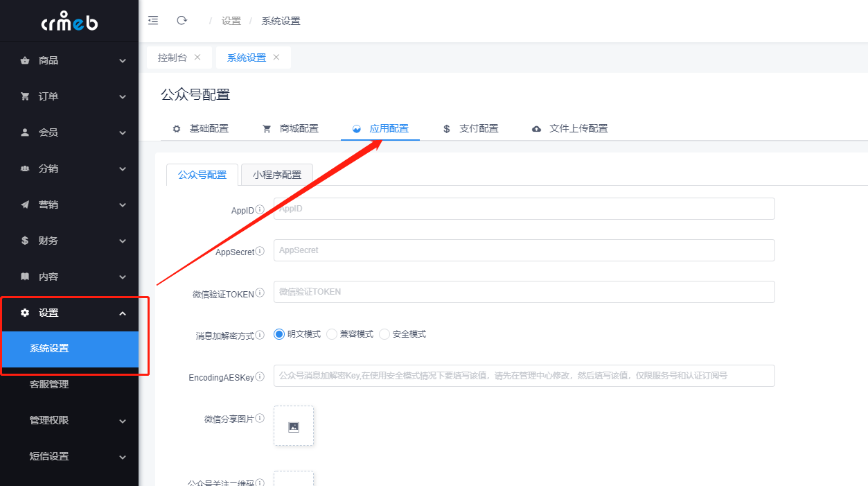The height and width of the screenshot is (486, 868).
Task: Click the 设置 gear icon in sidebar
Action: (25, 313)
